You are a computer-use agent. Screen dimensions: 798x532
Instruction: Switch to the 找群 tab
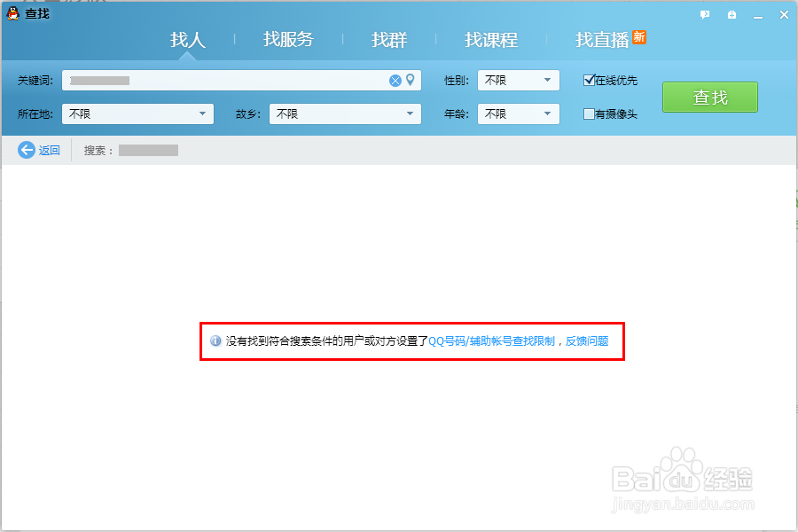(x=389, y=40)
